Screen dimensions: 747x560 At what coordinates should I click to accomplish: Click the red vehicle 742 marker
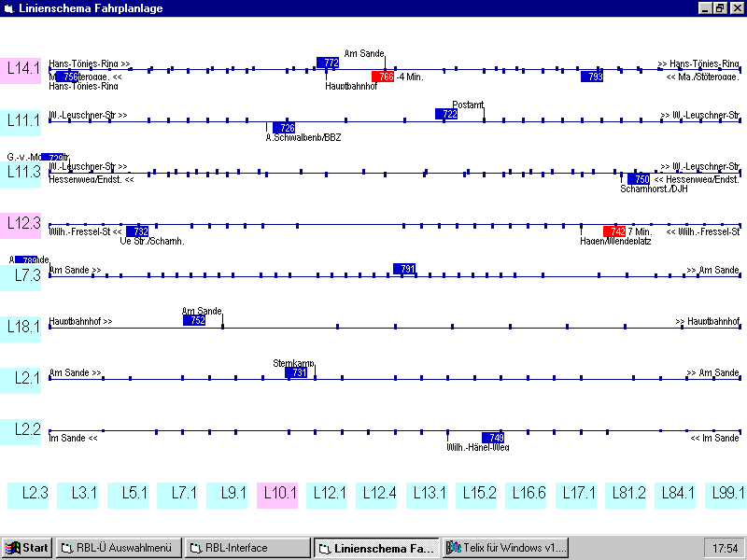pos(613,231)
